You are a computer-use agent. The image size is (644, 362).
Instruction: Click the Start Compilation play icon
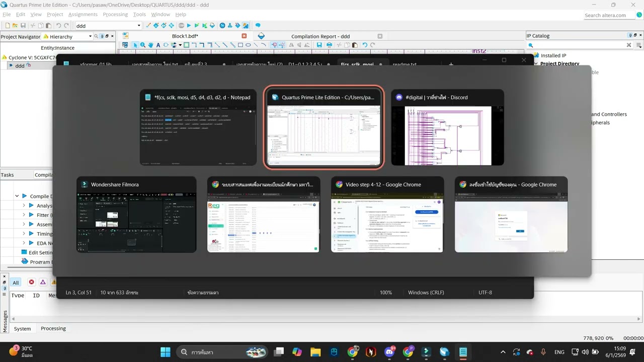(x=189, y=25)
